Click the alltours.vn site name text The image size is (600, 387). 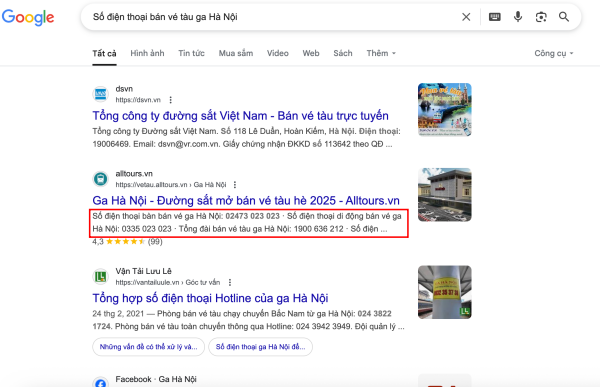(x=134, y=174)
